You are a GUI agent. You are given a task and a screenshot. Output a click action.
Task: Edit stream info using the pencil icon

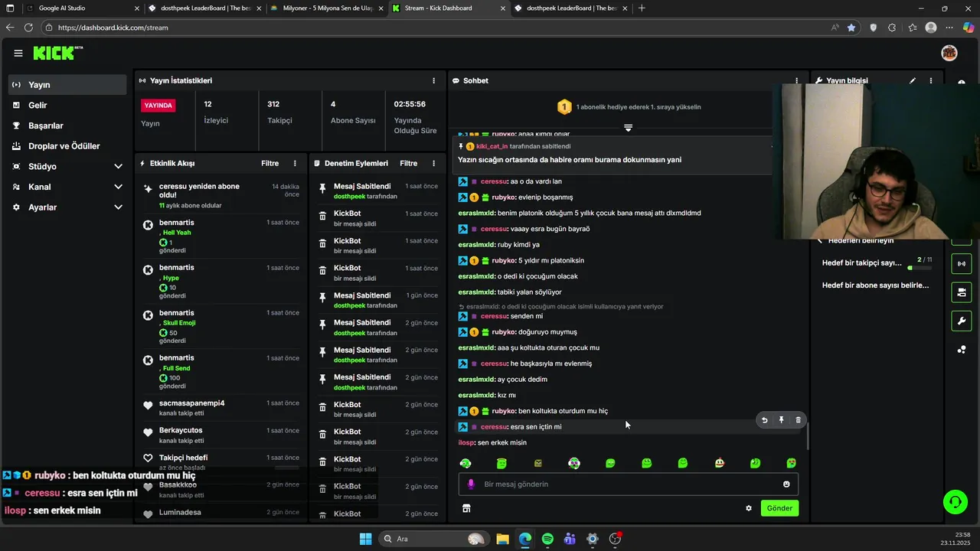(x=913, y=80)
